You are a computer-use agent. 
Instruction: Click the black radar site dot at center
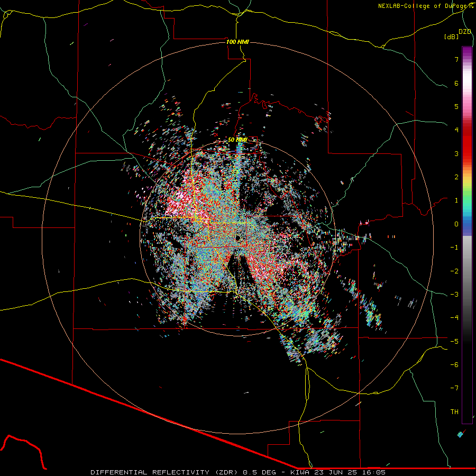(x=237, y=239)
